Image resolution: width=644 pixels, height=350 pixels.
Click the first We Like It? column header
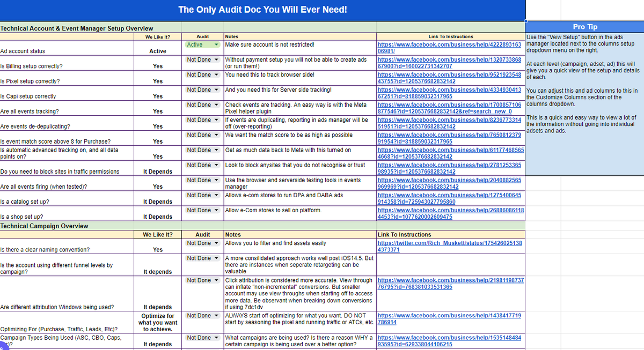click(158, 36)
